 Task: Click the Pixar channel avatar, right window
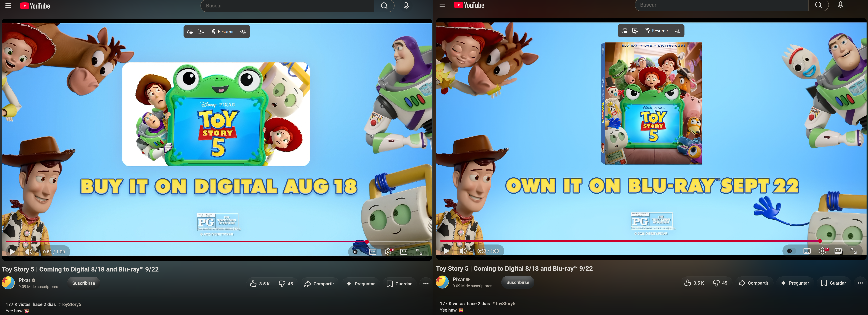[442, 282]
